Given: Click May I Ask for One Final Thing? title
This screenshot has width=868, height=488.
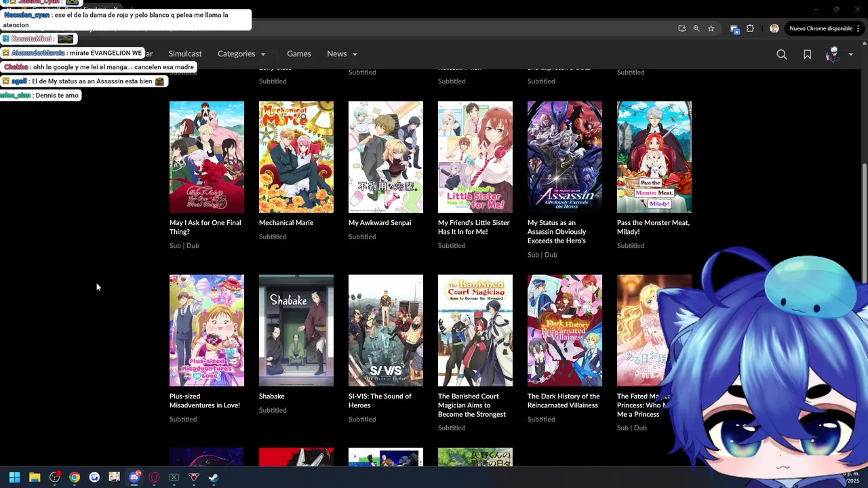Looking at the screenshot, I should 205,227.
